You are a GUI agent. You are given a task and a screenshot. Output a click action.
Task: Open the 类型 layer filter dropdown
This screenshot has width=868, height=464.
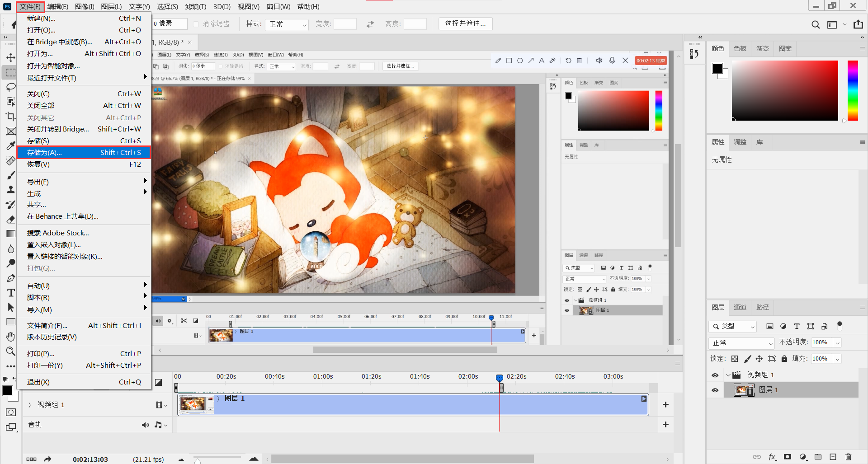point(732,326)
